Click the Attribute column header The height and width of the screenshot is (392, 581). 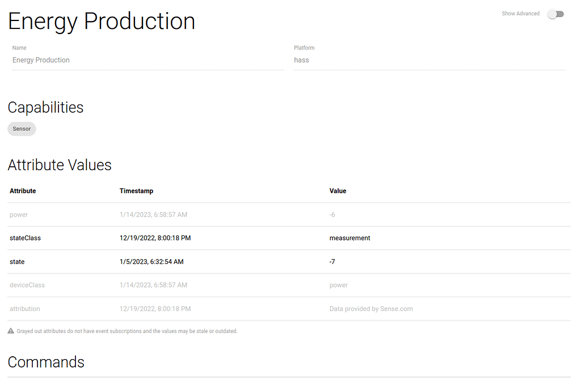tap(23, 191)
